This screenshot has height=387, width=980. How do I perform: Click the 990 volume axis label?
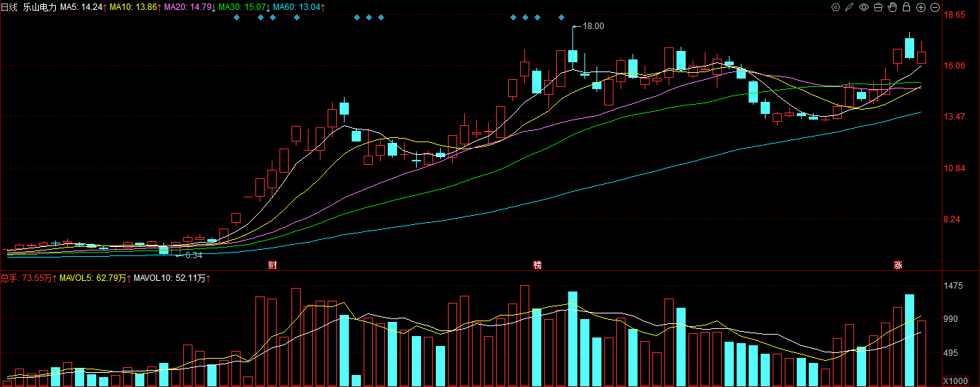click(x=952, y=320)
